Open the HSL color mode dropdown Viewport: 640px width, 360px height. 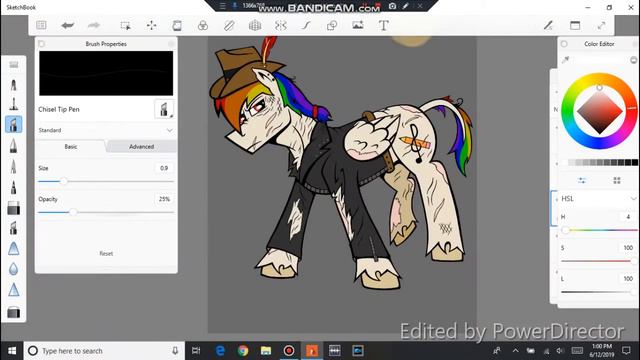(598, 199)
